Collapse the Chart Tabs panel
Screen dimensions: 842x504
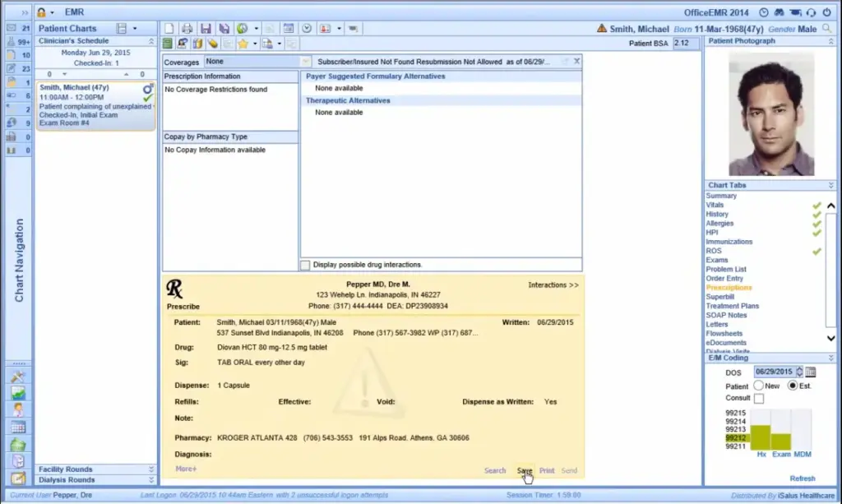tap(831, 185)
